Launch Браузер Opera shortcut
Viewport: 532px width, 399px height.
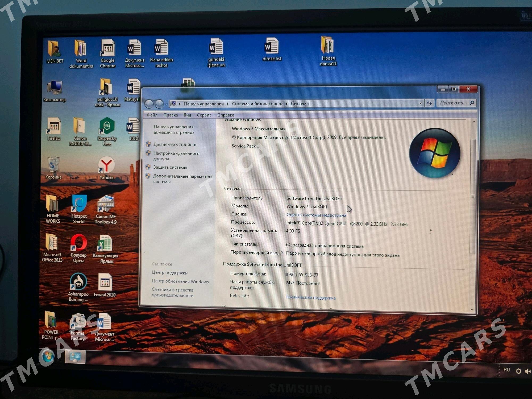pos(79,248)
